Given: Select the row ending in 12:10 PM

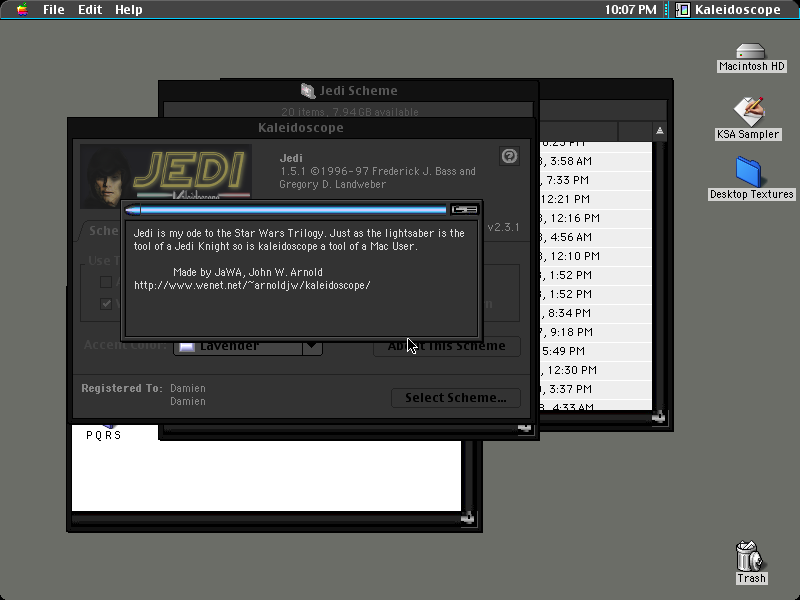Looking at the screenshot, I should [x=595, y=256].
